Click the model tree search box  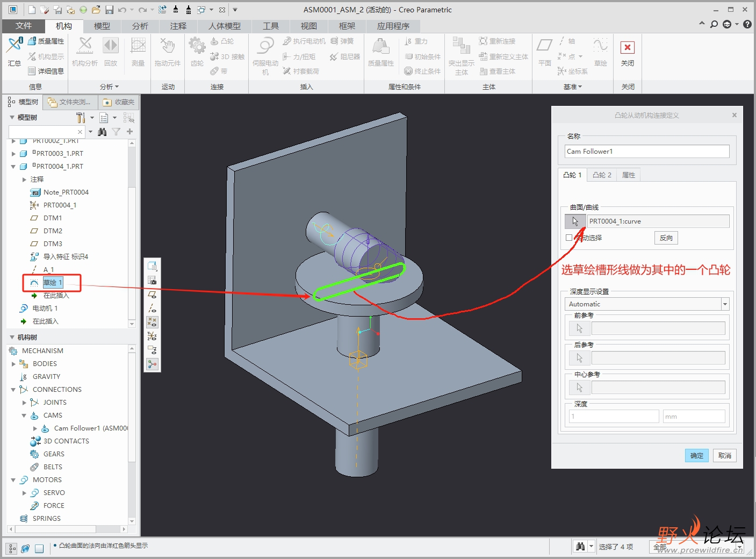coord(47,132)
